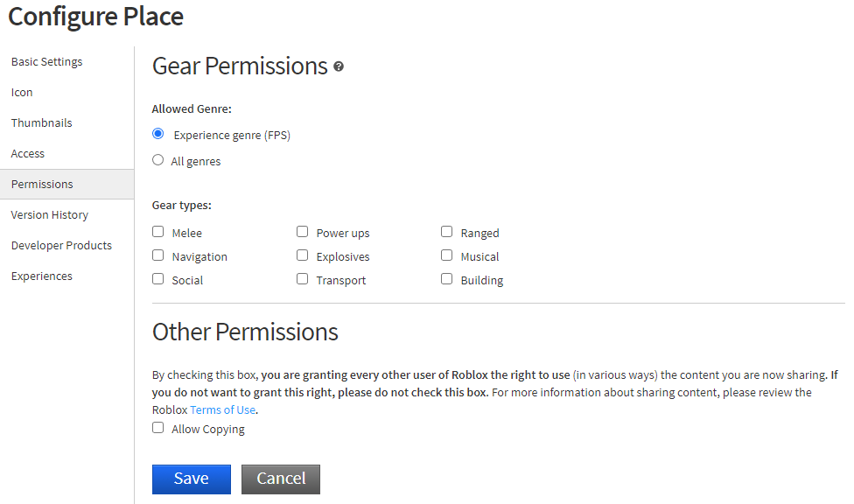
Task: Open Developer Products in sidebar
Action: [x=61, y=246]
